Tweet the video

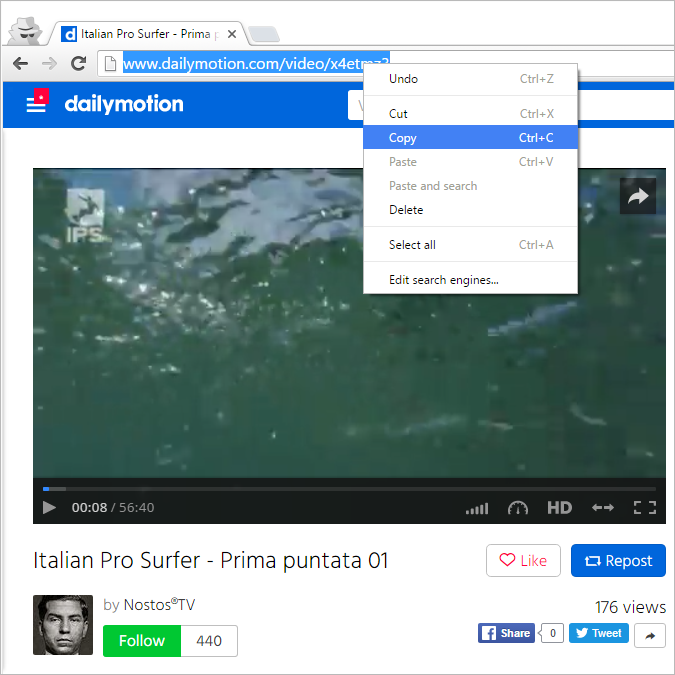coord(599,633)
